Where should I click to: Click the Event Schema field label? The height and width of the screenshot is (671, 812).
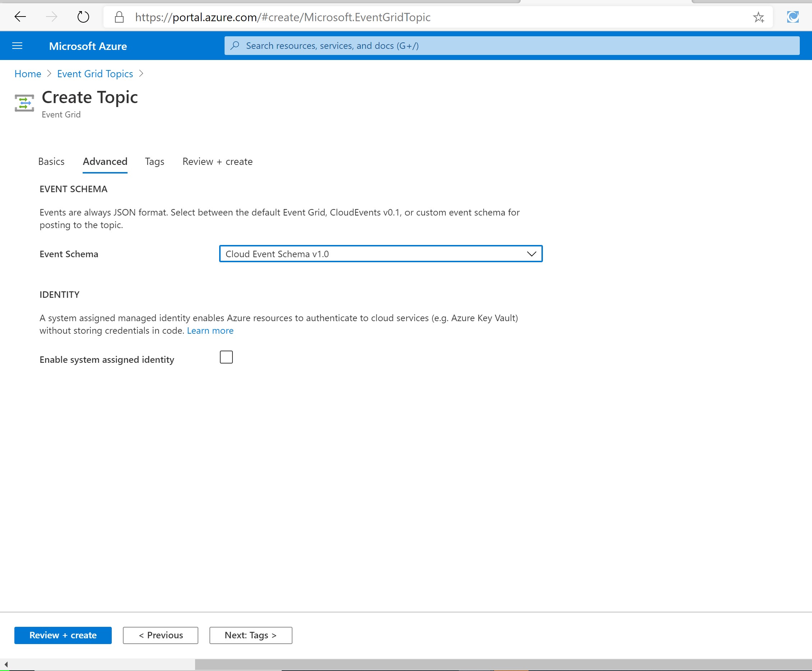pos(69,254)
